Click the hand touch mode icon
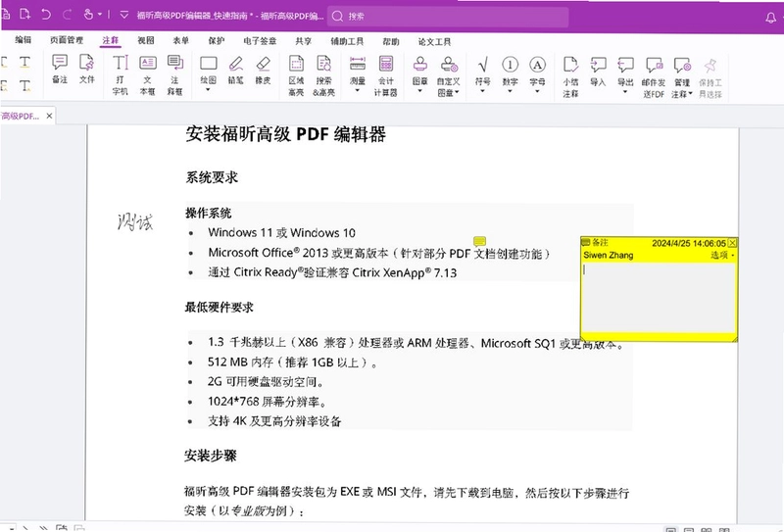This screenshot has height=532, width=784. click(88, 15)
